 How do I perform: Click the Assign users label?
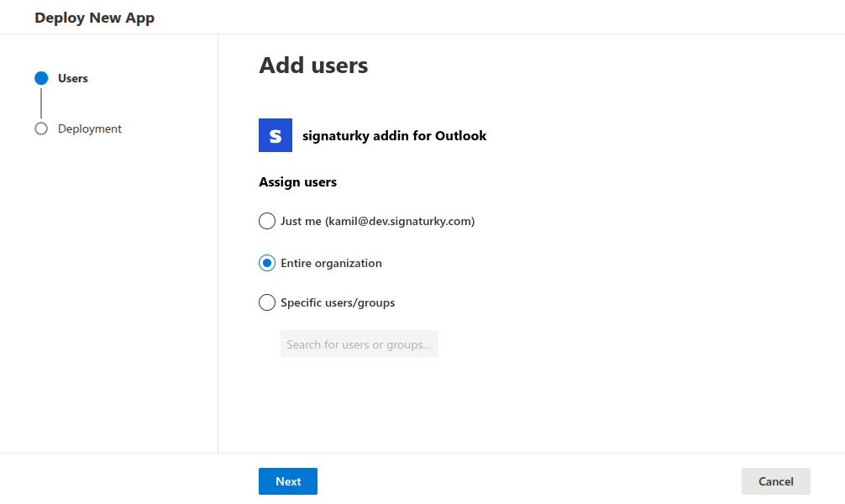(x=298, y=182)
